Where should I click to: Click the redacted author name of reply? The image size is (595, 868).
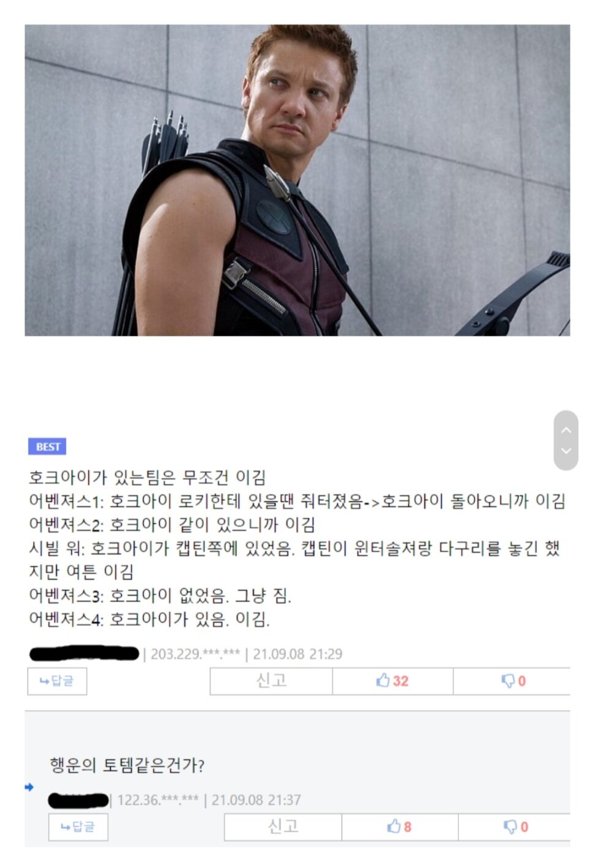[78, 800]
